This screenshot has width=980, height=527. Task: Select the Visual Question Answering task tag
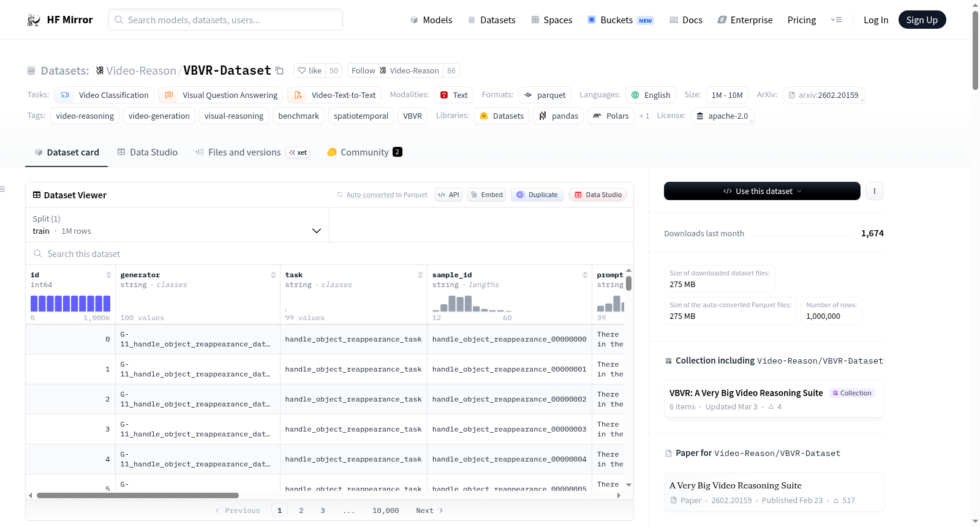click(x=221, y=95)
